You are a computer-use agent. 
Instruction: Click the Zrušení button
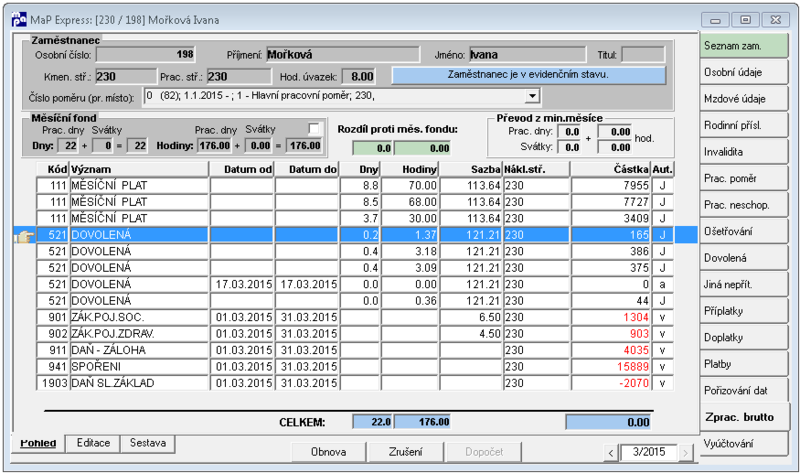point(406,452)
